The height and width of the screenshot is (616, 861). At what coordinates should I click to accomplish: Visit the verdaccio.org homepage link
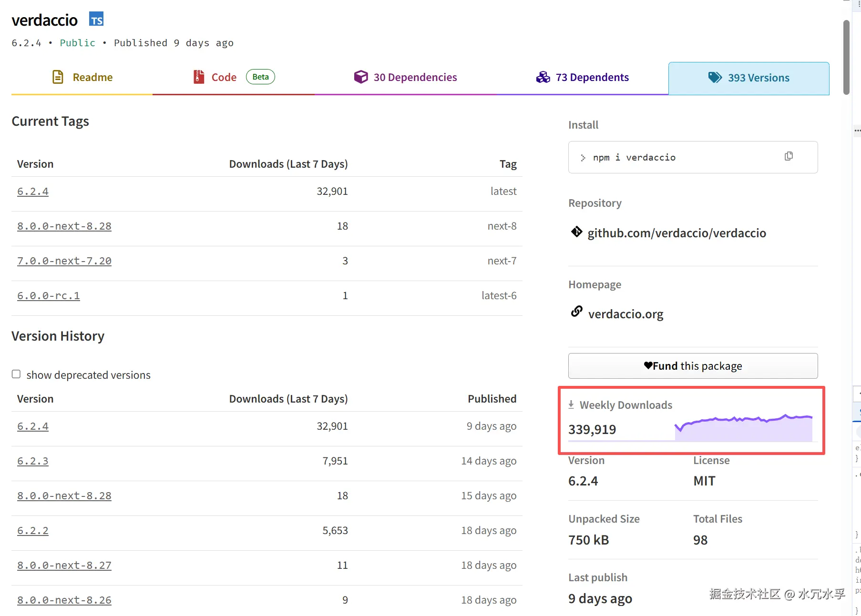coord(625,314)
